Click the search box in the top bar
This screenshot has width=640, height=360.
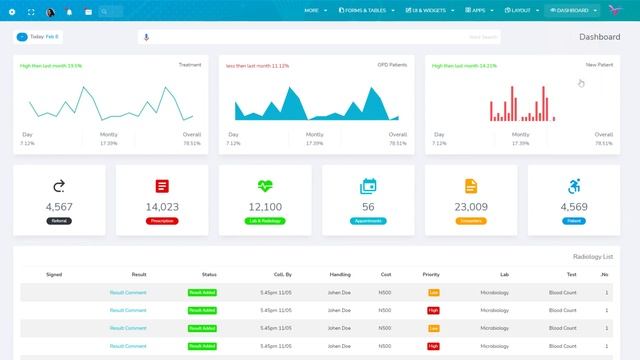tap(110, 12)
